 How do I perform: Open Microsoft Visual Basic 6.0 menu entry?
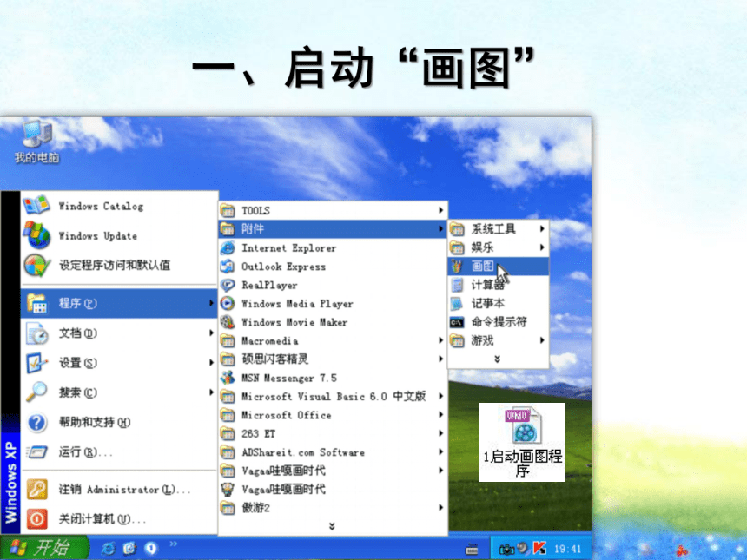pyautogui.click(x=333, y=396)
